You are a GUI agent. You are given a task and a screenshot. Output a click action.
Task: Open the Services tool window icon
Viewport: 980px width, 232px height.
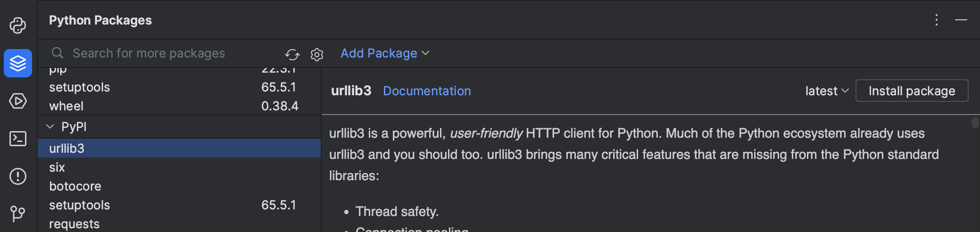pyautogui.click(x=18, y=101)
